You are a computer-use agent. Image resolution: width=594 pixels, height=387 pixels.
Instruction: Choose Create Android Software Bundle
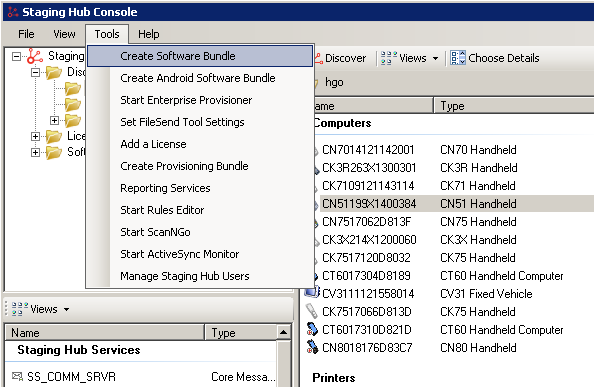coord(198,78)
